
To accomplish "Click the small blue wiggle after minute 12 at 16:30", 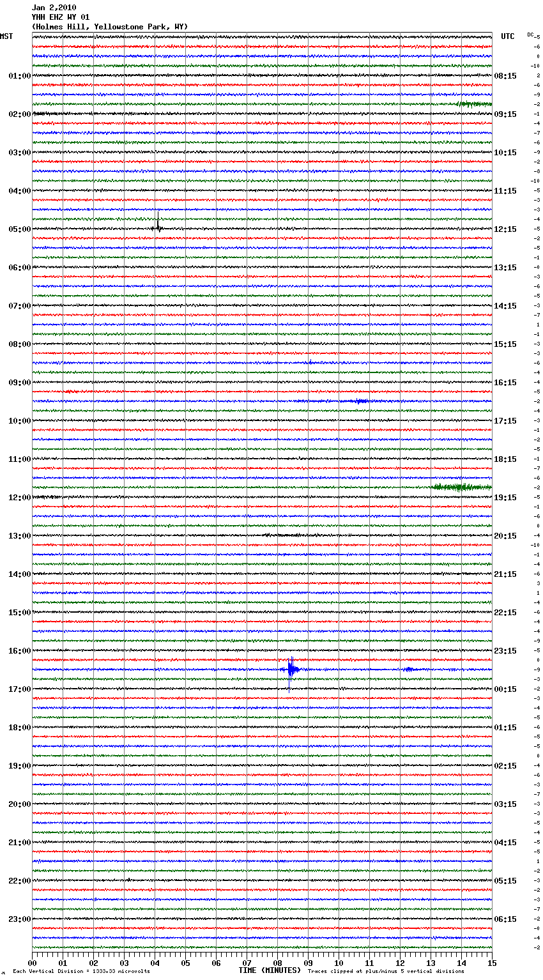I will [408, 670].
